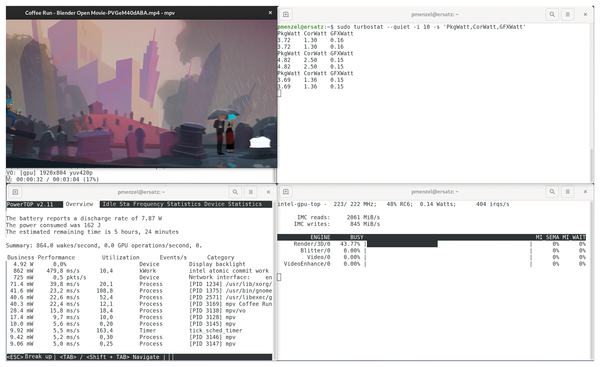The image size is (600, 367).
Task: Open search in the intel-gpu-top terminal
Action: 552,192
